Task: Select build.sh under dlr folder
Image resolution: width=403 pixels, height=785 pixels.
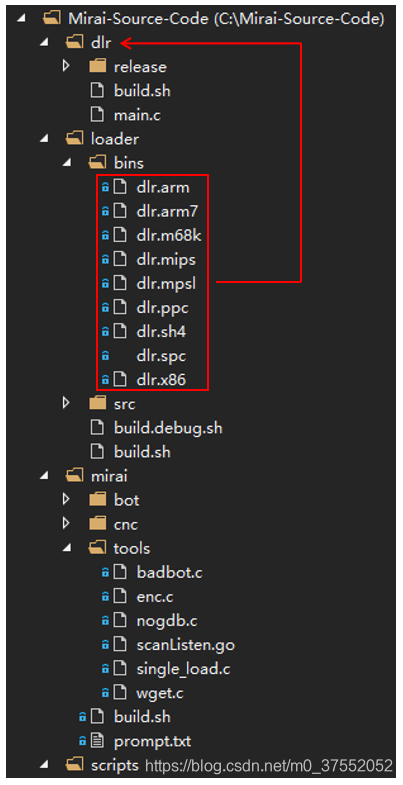Action: tap(142, 91)
